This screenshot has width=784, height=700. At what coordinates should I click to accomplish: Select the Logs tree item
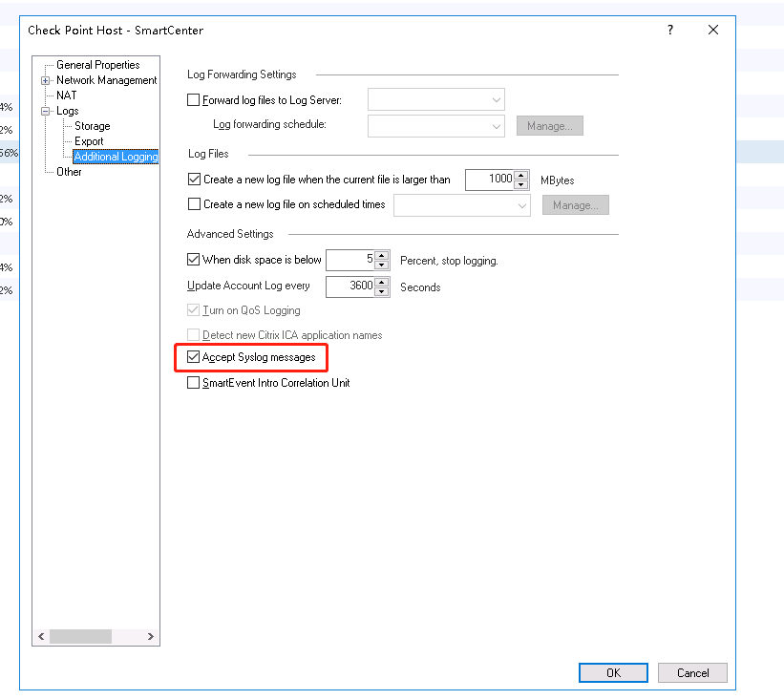click(68, 111)
